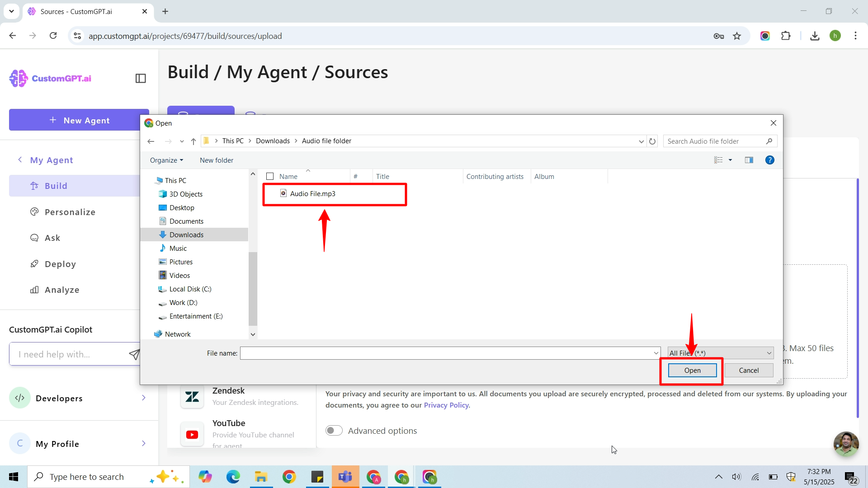The width and height of the screenshot is (868, 488).
Task: Open the live chat avatar bubble
Action: [846, 444]
